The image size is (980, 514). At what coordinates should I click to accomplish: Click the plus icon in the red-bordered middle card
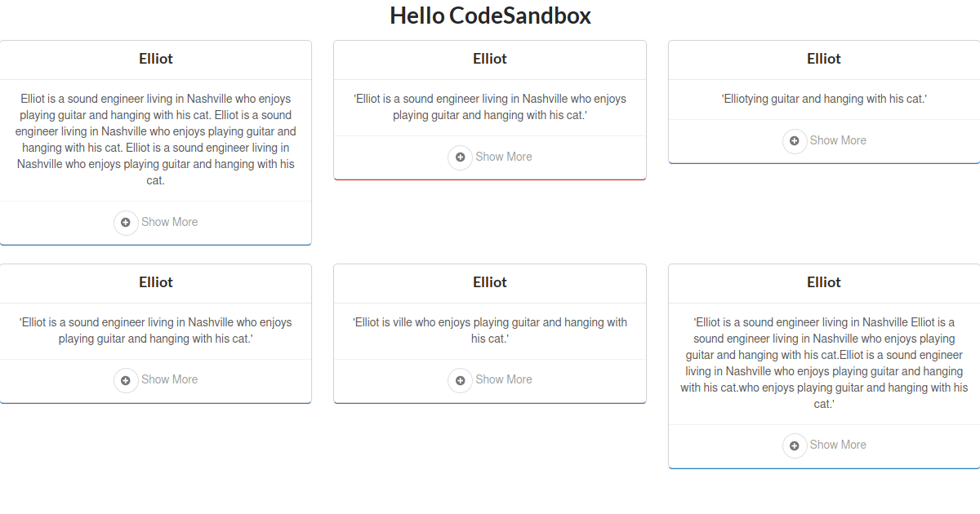coord(460,157)
